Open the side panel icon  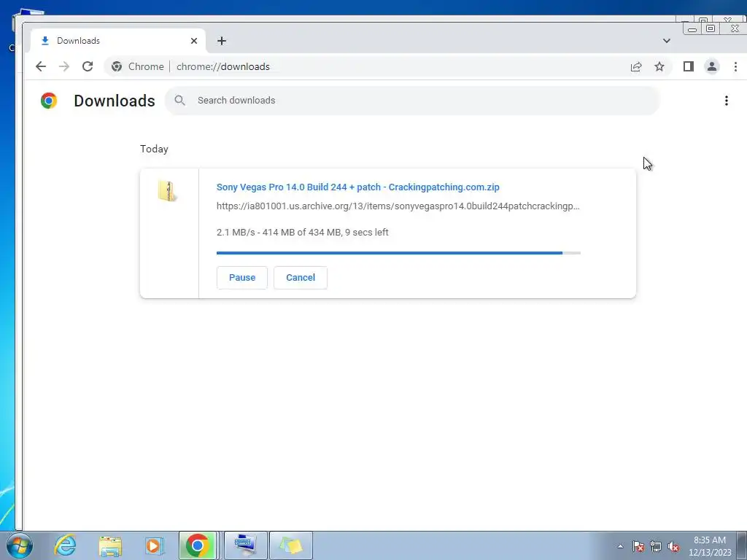pyautogui.click(x=689, y=66)
